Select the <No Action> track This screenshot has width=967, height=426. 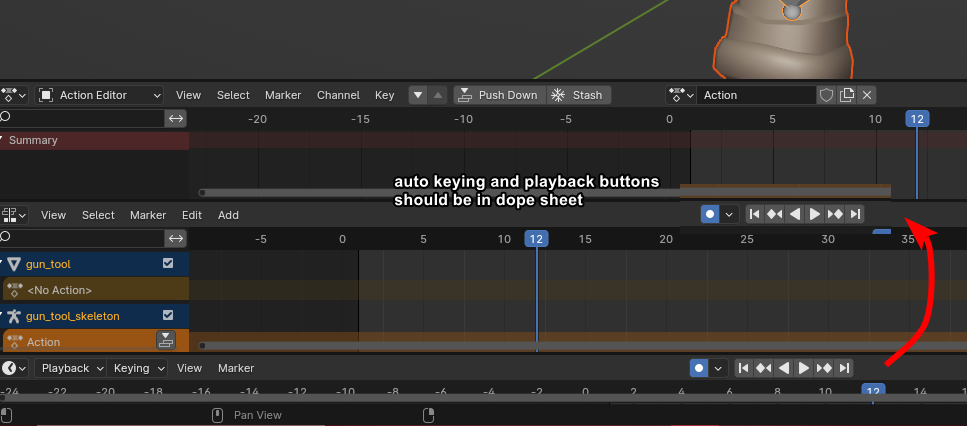pyautogui.click(x=96, y=290)
